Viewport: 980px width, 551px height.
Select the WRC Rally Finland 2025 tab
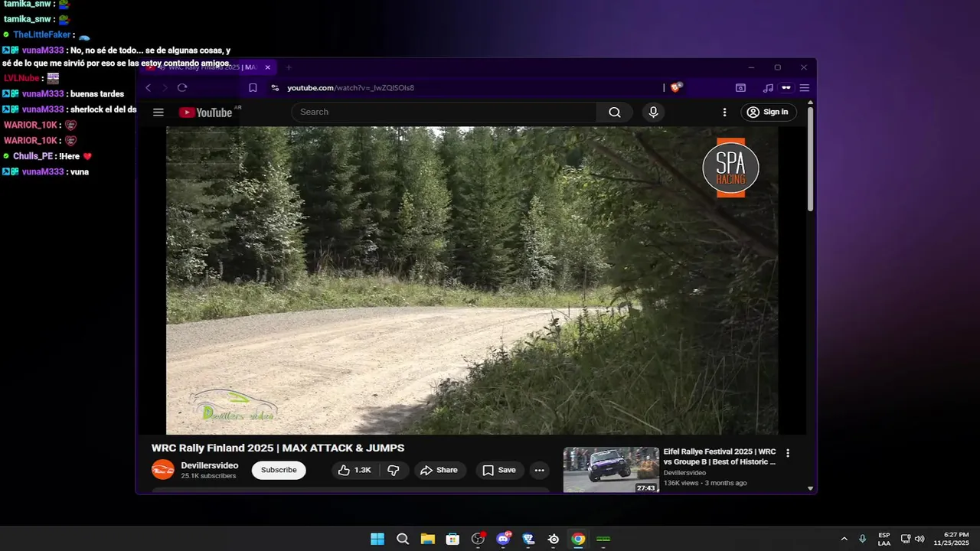207,67
